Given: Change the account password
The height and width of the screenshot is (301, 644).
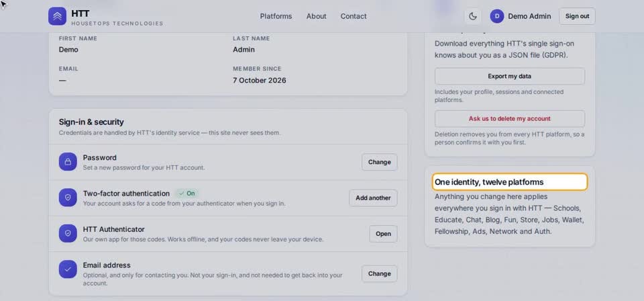Looking at the screenshot, I should 380,162.
